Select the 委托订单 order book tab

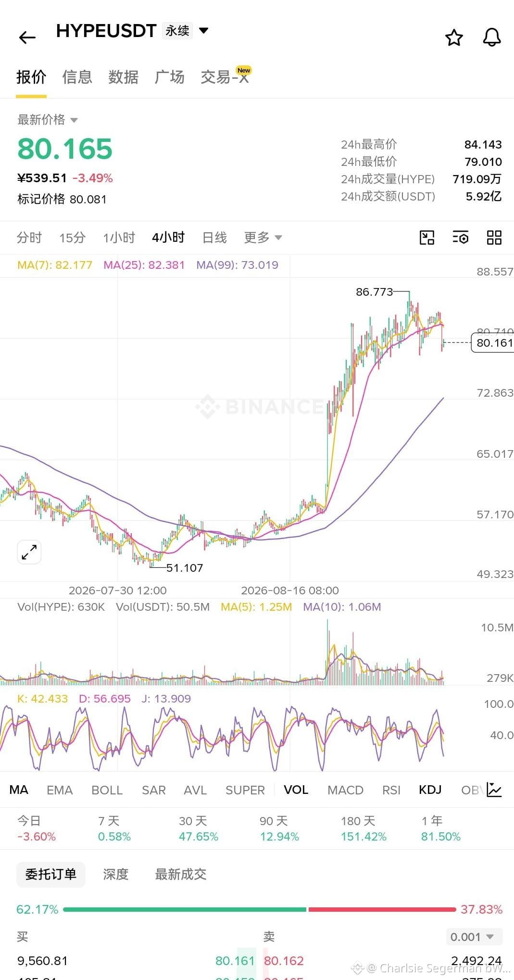(51, 874)
